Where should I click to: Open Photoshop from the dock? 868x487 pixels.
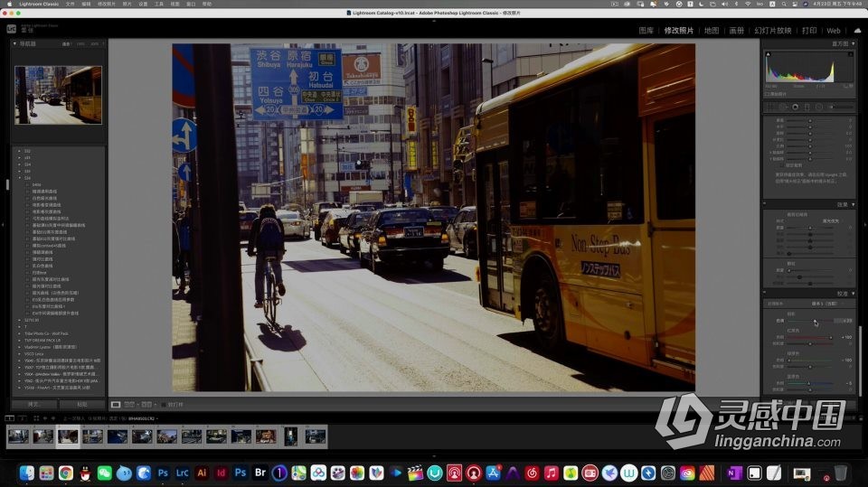coord(163,473)
